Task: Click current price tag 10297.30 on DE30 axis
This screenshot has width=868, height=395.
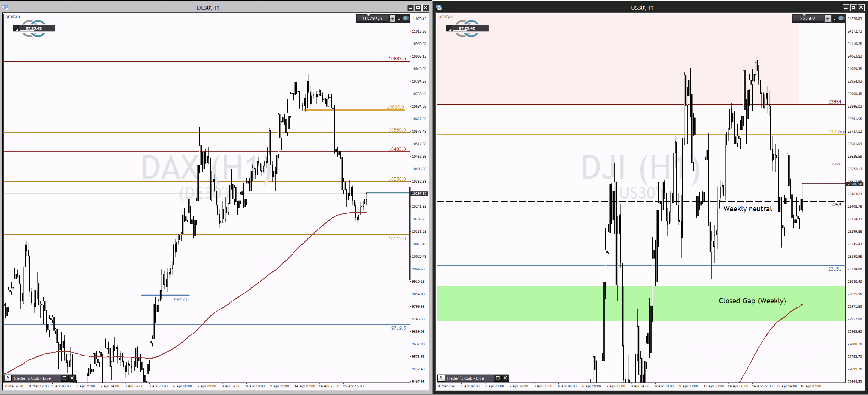Action: pos(419,194)
